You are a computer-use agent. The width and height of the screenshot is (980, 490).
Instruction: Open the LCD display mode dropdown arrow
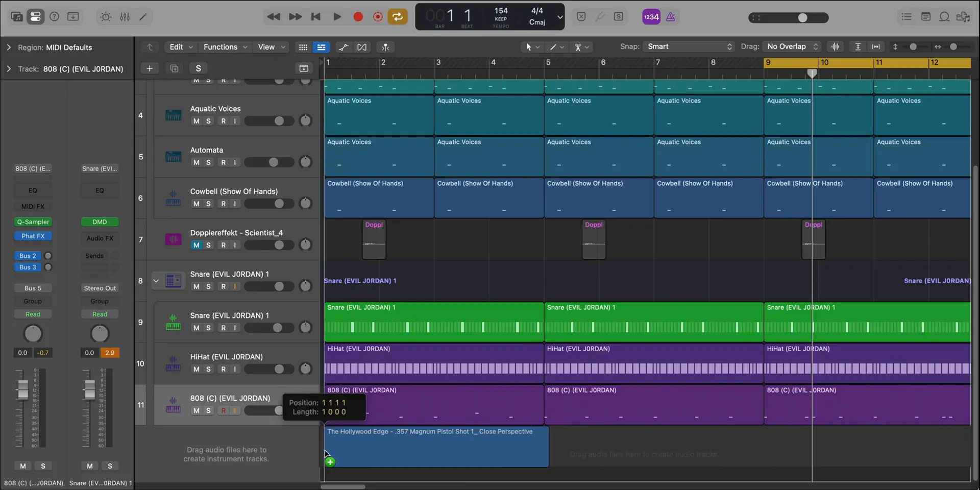tap(560, 17)
